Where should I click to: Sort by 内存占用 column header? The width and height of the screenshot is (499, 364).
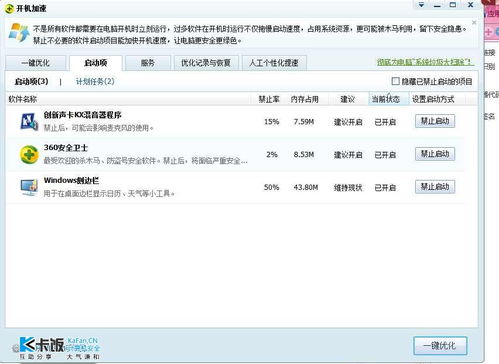(x=304, y=99)
